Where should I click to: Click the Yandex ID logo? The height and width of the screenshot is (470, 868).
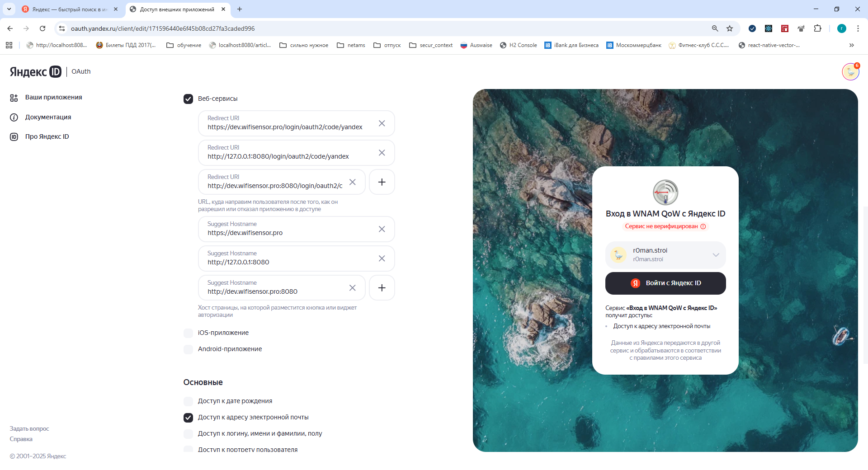(x=35, y=71)
